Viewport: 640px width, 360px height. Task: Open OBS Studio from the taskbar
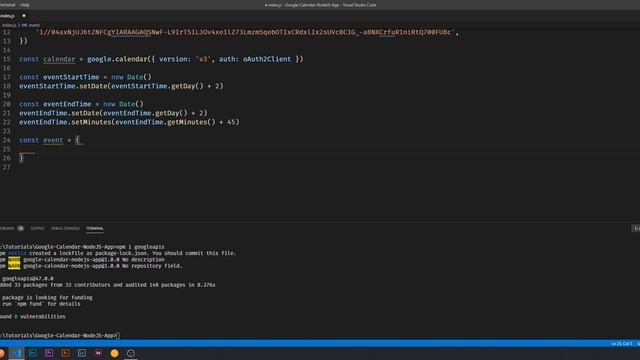[x=131, y=353]
